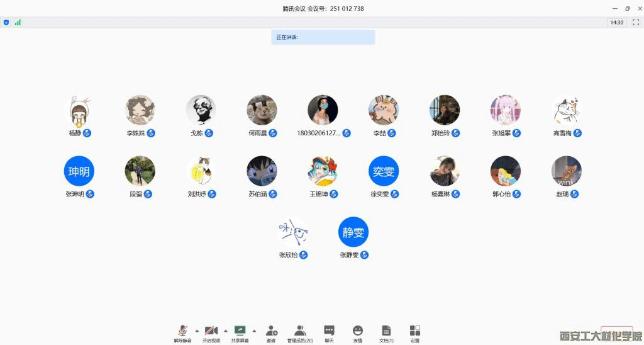The width and height of the screenshot is (644, 345).
Task: Click the 正在讲话 speaking indicator bar
Action: [323, 37]
